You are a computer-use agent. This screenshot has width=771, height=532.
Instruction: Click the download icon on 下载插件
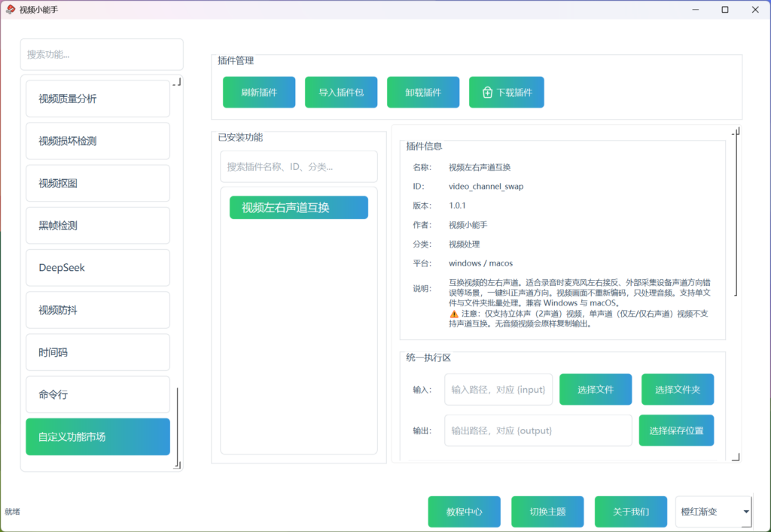[487, 93]
